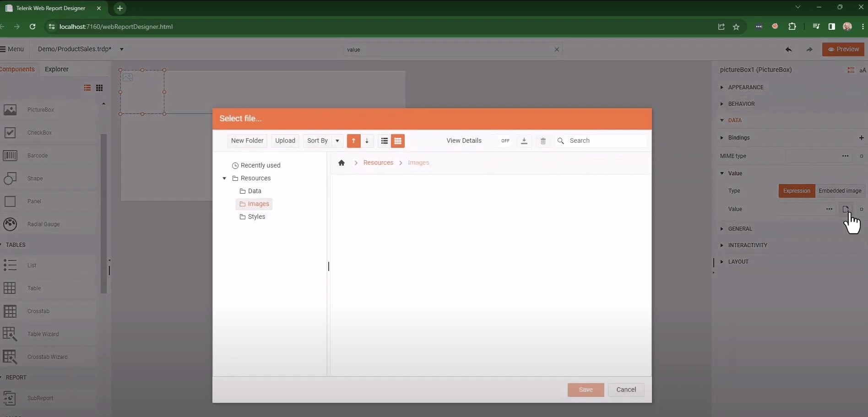Screen dimensions: 868x417
Task: Select Expression as the Value type
Action: pos(796,191)
